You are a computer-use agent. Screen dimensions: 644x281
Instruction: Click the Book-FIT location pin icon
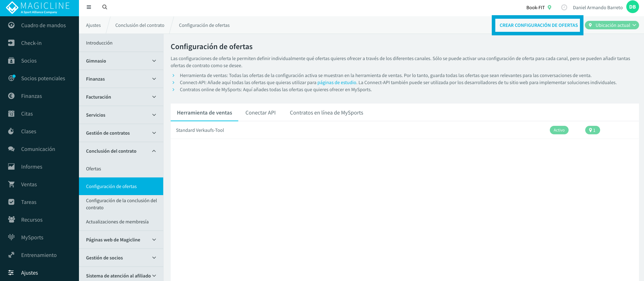549,7
